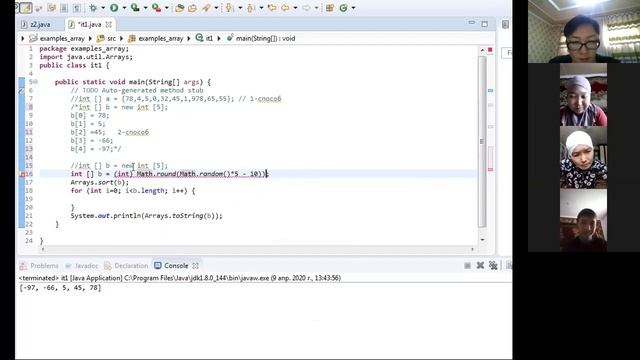Image resolution: width=640 pixels, height=360 pixels.
Task: Go to Previous Annotation arrow icon
Action: tap(251, 8)
